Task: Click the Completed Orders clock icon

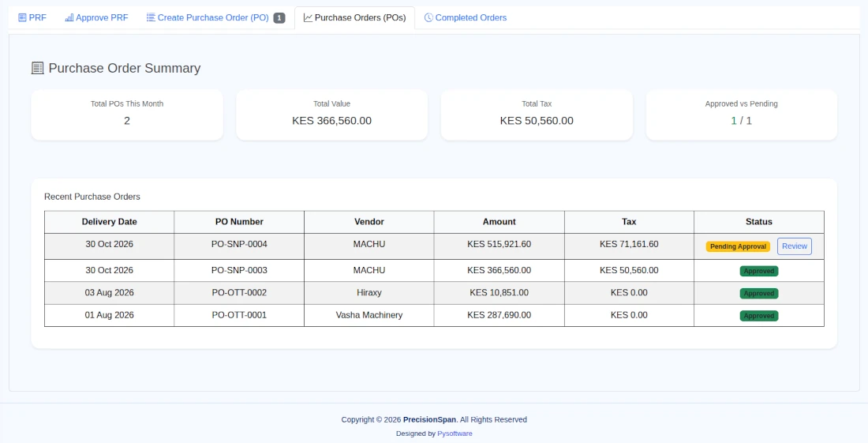Action: point(428,17)
